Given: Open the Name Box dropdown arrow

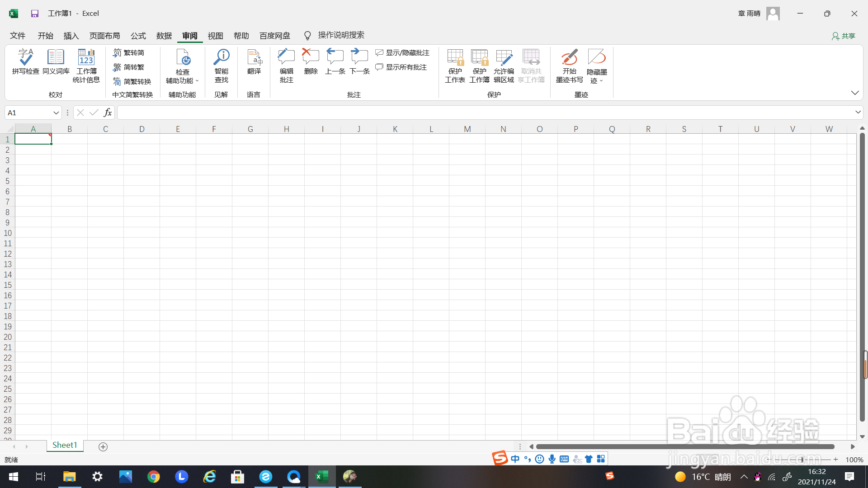Looking at the screenshot, I should 56,113.
